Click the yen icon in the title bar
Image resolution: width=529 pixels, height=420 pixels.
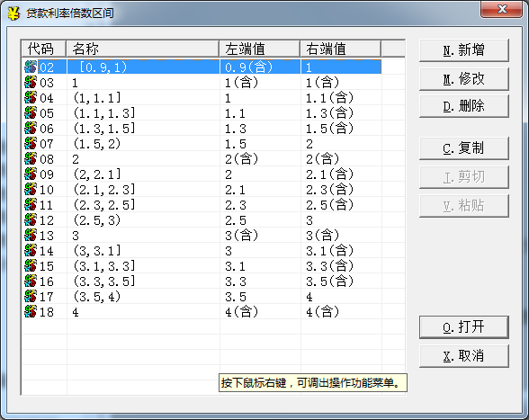tap(13, 13)
